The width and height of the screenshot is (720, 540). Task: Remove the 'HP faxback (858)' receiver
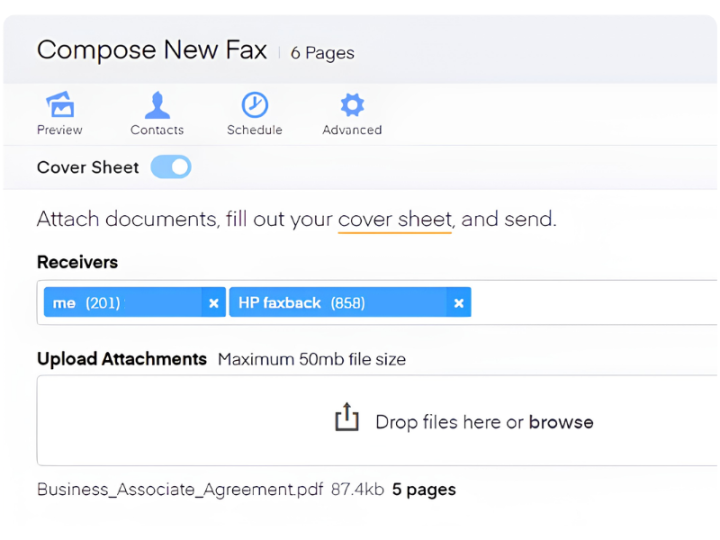click(459, 303)
